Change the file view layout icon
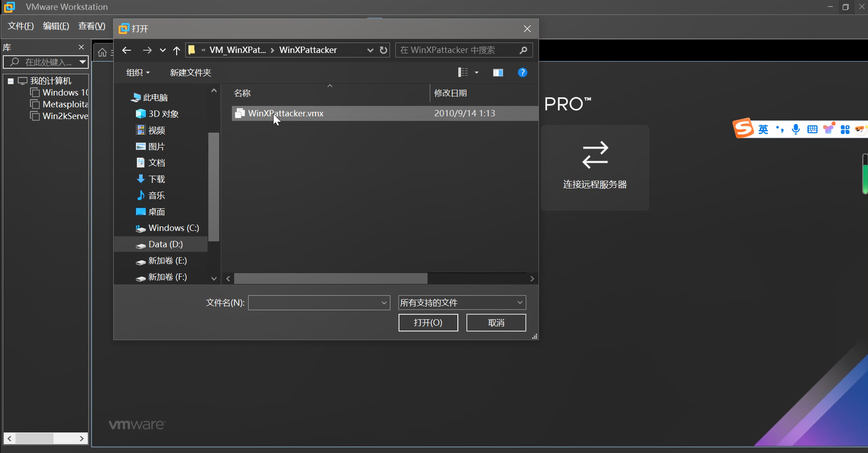Image resolution: width=868 pixels, height=453 pixels. [x=463, y=73]
